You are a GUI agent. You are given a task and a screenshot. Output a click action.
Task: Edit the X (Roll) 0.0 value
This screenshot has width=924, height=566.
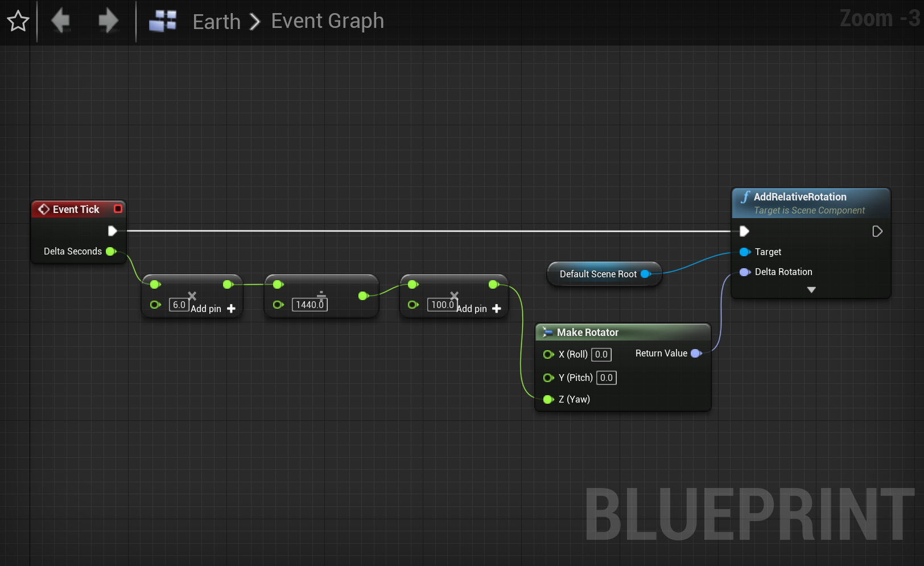pyautogui.click(x=601, y=354)
